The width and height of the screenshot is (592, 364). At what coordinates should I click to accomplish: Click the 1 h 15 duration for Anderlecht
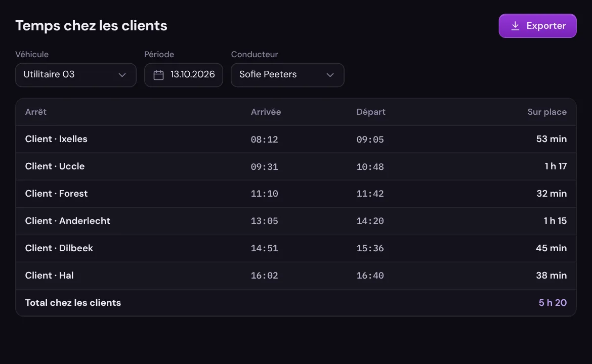coord(555,220)
